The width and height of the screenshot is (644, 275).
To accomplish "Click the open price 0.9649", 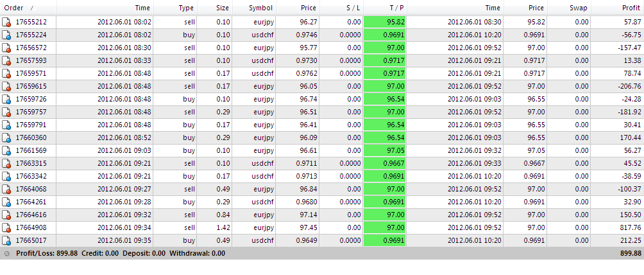I will click(306, 240).
